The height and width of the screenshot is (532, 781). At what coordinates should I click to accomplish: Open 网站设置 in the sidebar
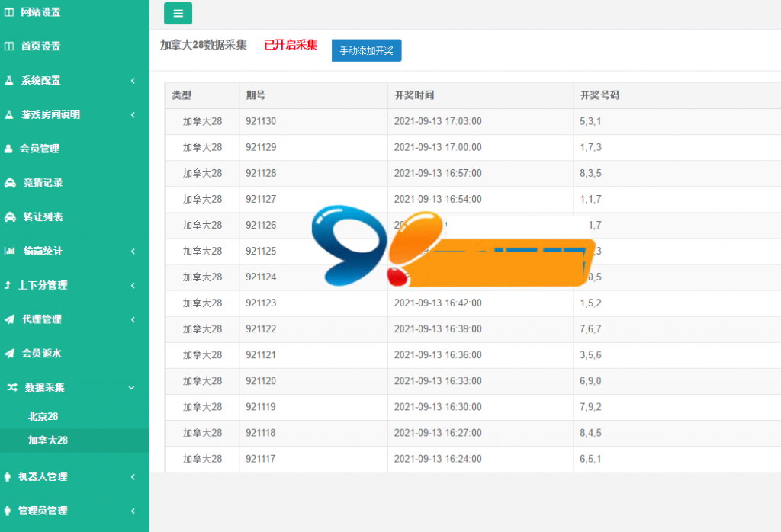click(40, 12)
